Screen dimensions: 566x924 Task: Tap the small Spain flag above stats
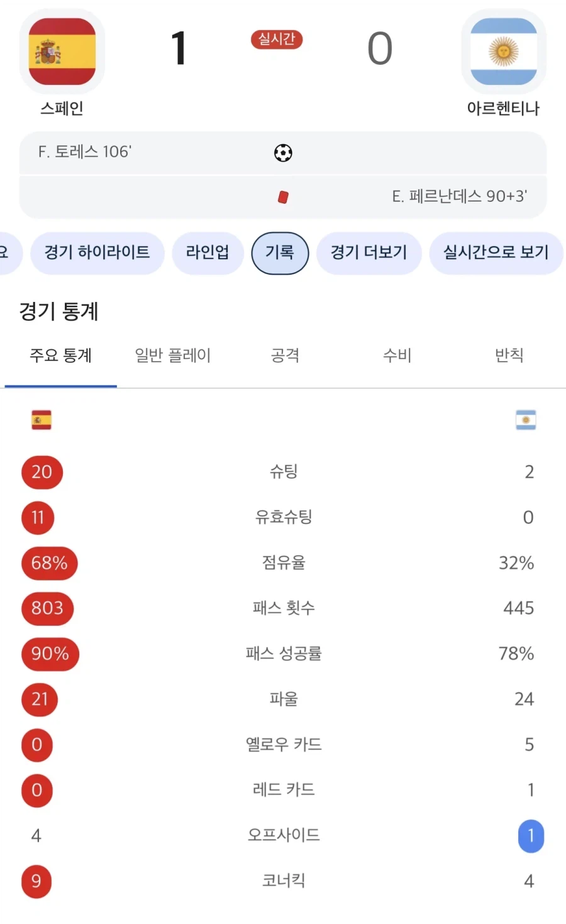[x=42, y=420]
